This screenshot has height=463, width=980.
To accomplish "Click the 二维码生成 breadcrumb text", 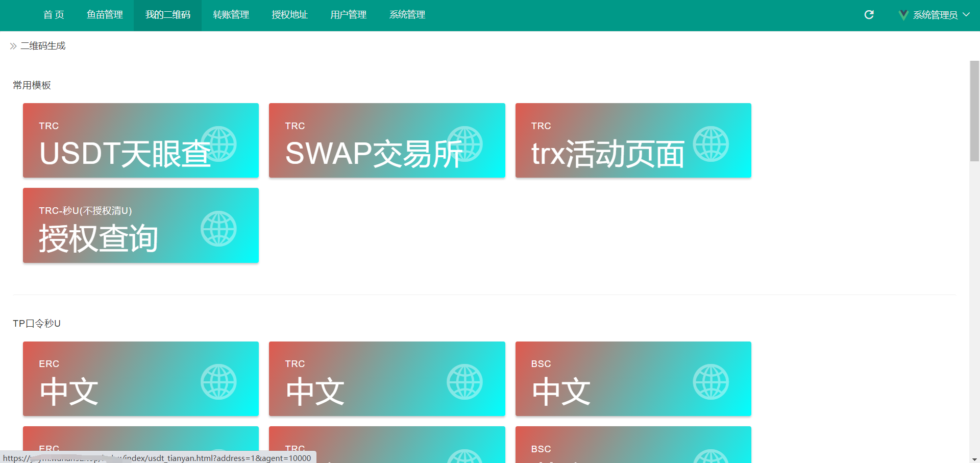I will [43, 46].
